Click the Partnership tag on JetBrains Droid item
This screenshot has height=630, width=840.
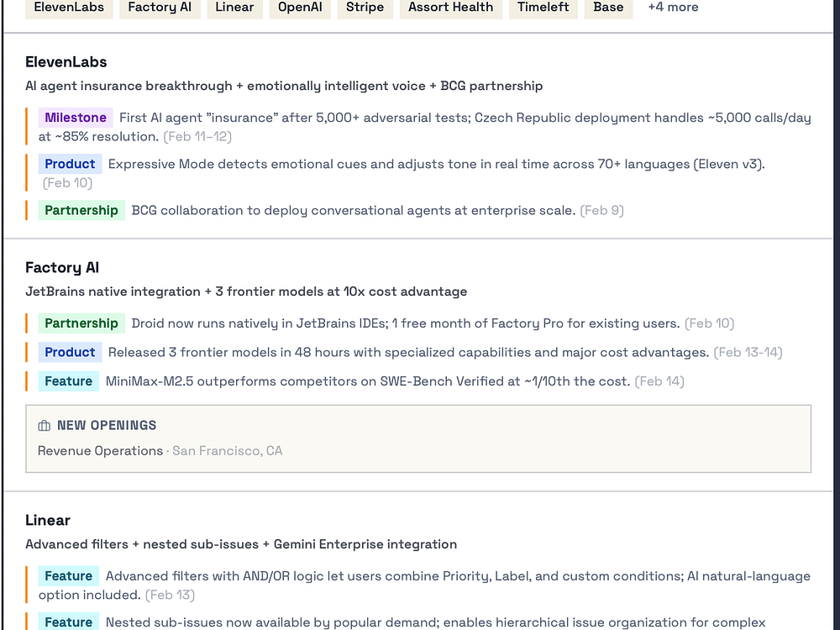tap(81, 323)
